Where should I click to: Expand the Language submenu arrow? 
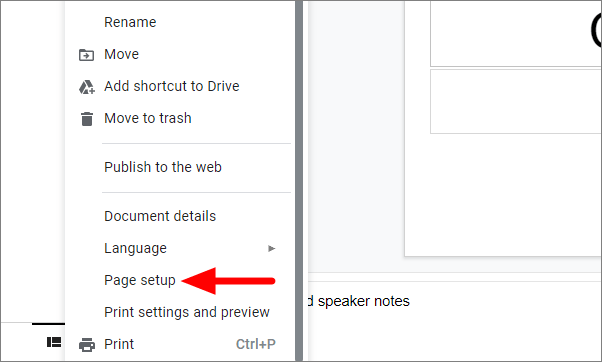[272, 249]
